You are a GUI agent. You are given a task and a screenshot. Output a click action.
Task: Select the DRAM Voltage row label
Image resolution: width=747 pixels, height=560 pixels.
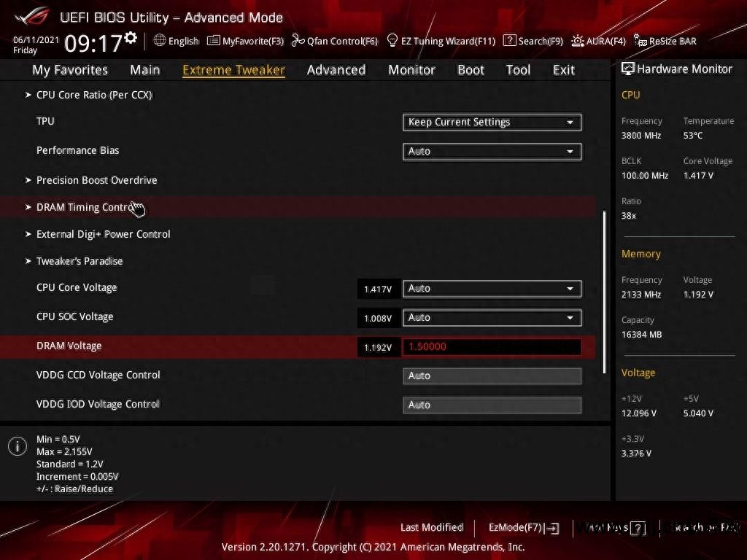[69, 346]
